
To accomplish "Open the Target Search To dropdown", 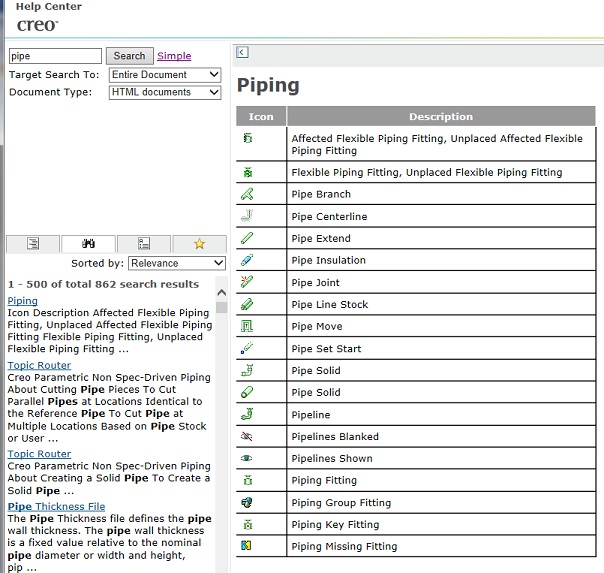I will point(165,75).
